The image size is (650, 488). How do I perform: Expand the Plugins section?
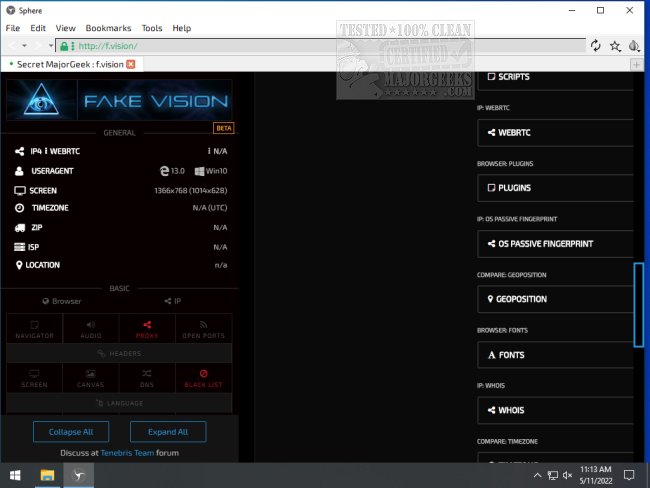[555, 188]
